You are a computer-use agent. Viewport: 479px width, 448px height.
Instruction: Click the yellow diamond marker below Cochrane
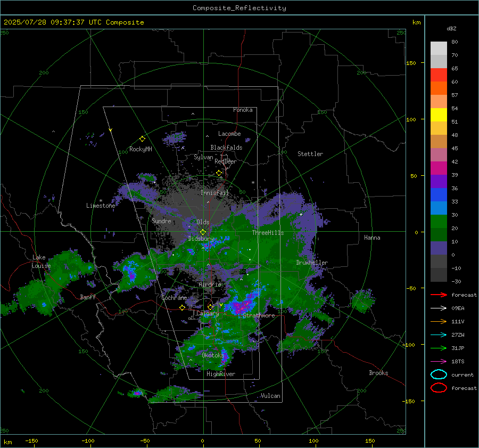click(183, 308)
